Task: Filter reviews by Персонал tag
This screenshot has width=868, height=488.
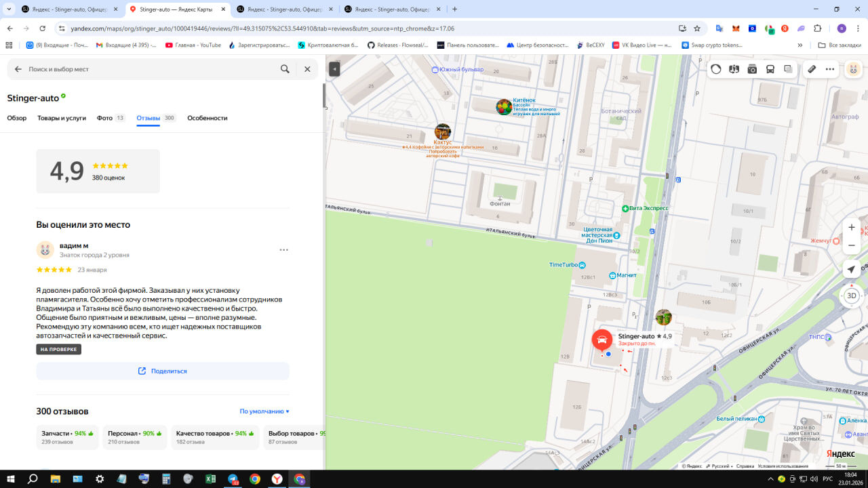Action: click(134, 437)
